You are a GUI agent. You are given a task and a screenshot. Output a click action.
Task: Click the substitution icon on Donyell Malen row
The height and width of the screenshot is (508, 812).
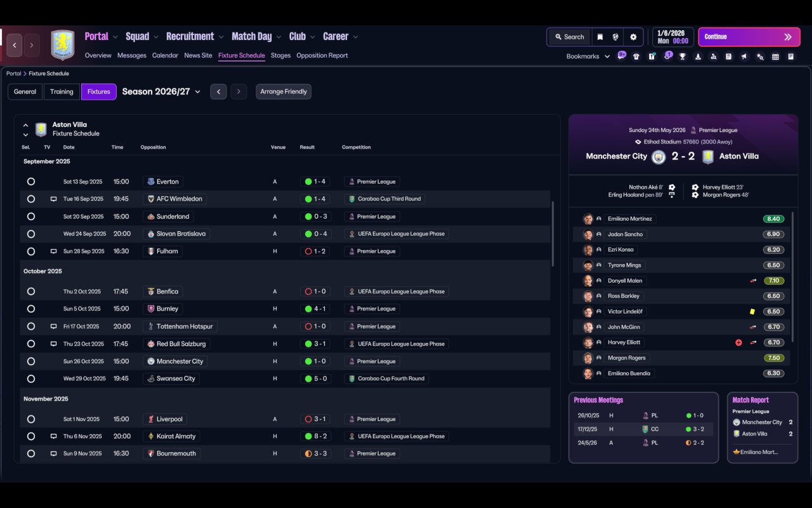[x=753, y=281]
